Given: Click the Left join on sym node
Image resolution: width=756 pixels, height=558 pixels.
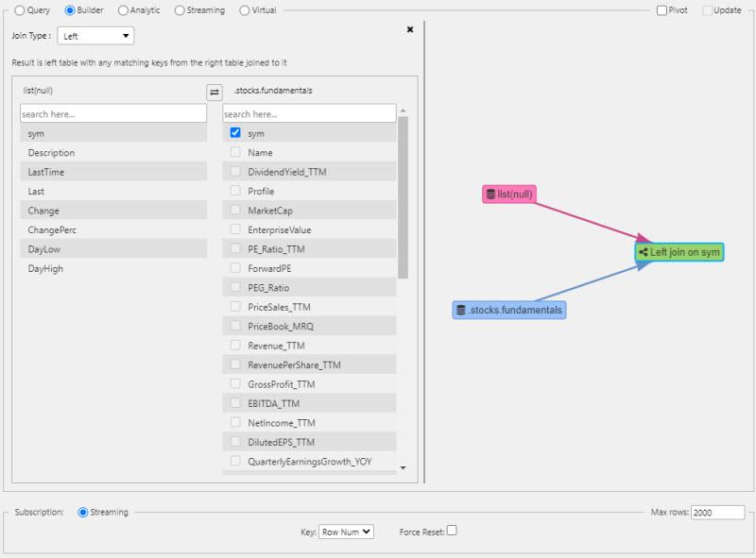Looking at the screenshot, I should [679, 252].
